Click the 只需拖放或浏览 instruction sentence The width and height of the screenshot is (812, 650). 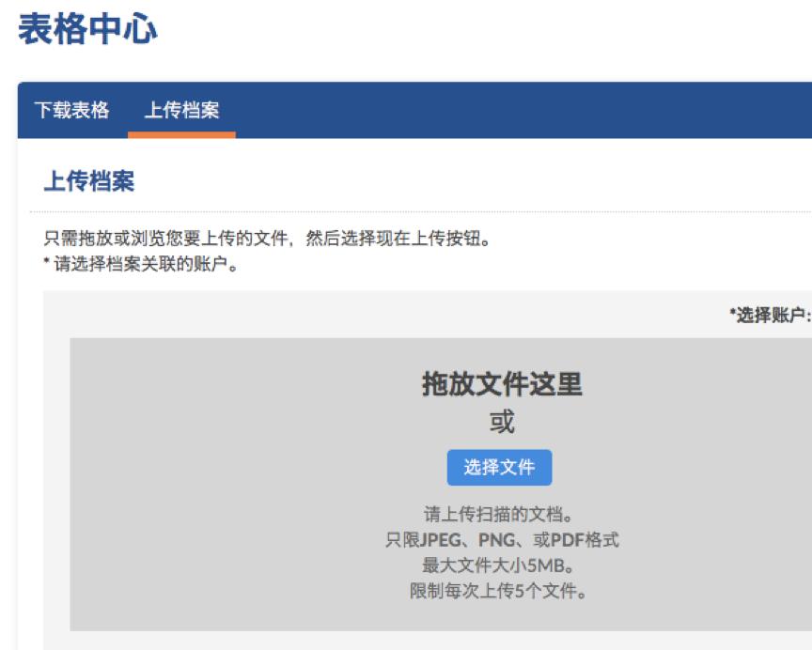235,237
